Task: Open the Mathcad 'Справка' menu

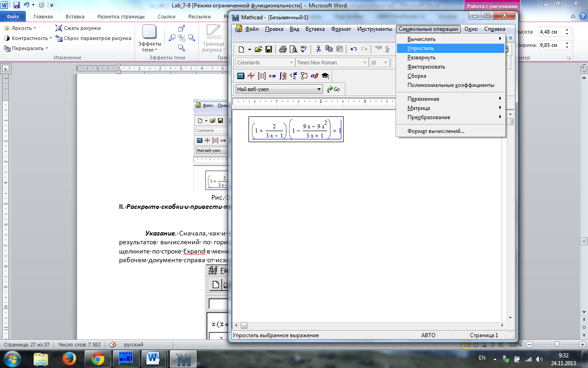Action: (494, 29)
